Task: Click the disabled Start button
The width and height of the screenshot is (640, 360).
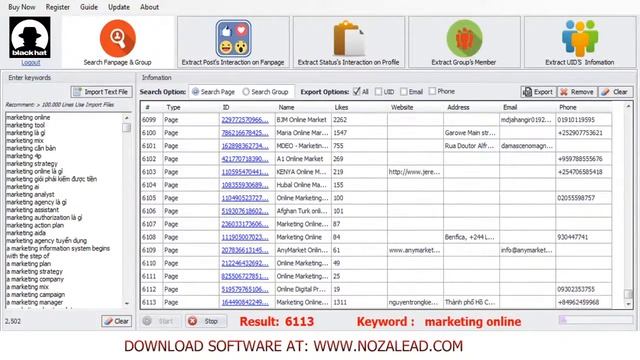Action: (161, 321)
